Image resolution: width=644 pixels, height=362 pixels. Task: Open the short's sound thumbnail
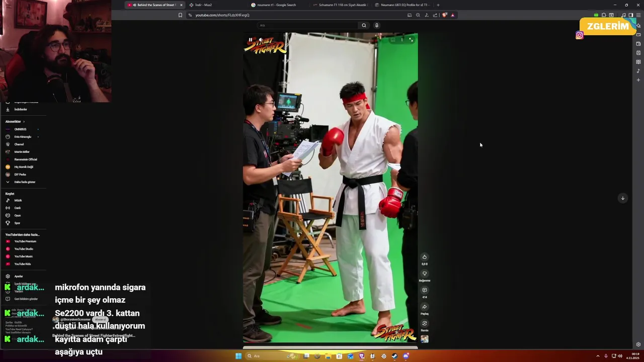424,339
